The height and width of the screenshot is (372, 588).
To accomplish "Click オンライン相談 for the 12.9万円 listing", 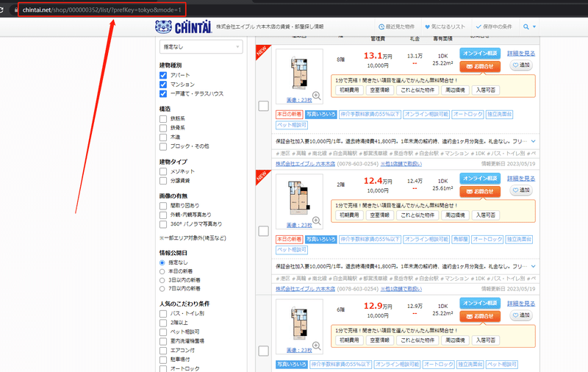I will [480, 303].
